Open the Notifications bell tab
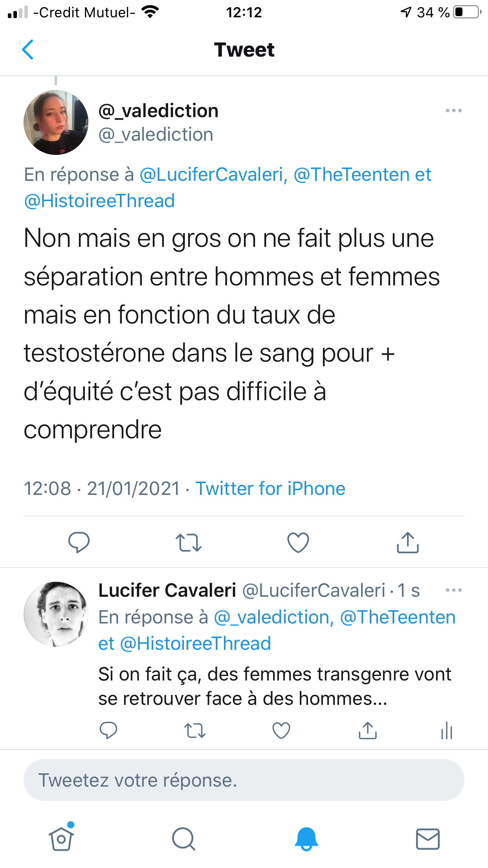This screenshot has width=488, height=868. pyautogui.click(x=306, y=839)
